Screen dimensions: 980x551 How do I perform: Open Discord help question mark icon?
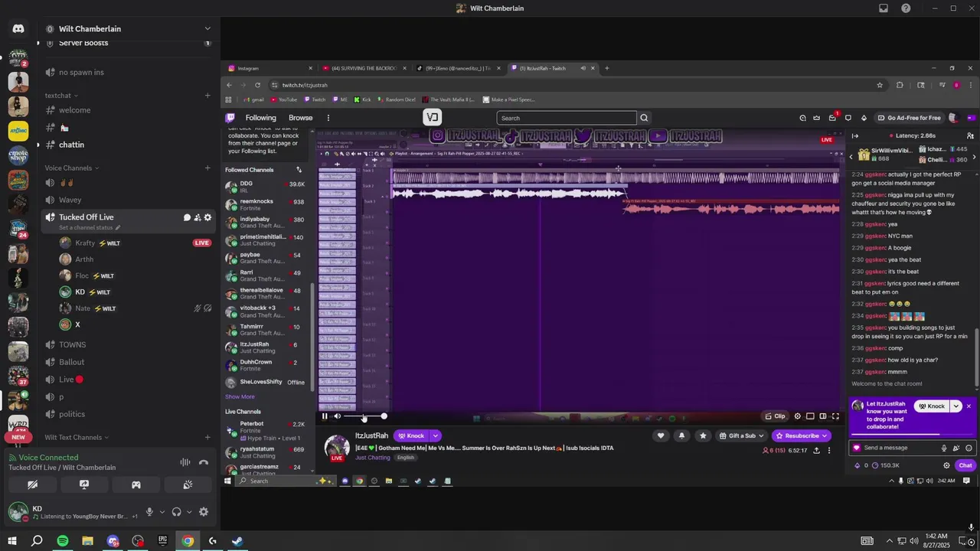pos(906,8)
